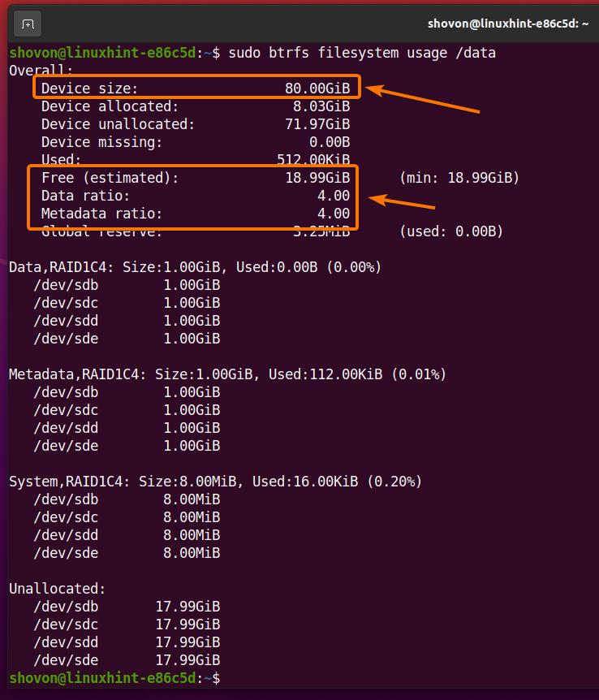599x700 pixels.
Task: Click the Overall: heading line
Action: [x=41, y=71]
